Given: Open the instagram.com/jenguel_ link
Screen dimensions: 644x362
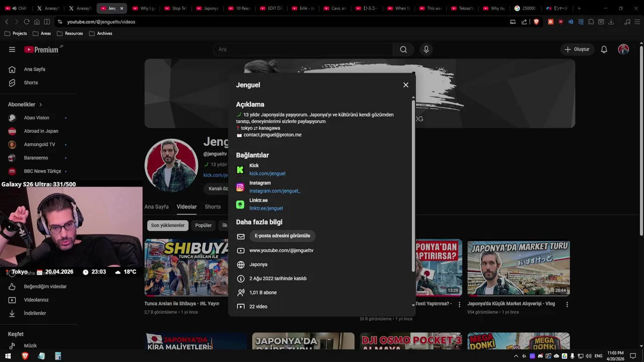Looking at the screenshot, I should tap(275, 191).
